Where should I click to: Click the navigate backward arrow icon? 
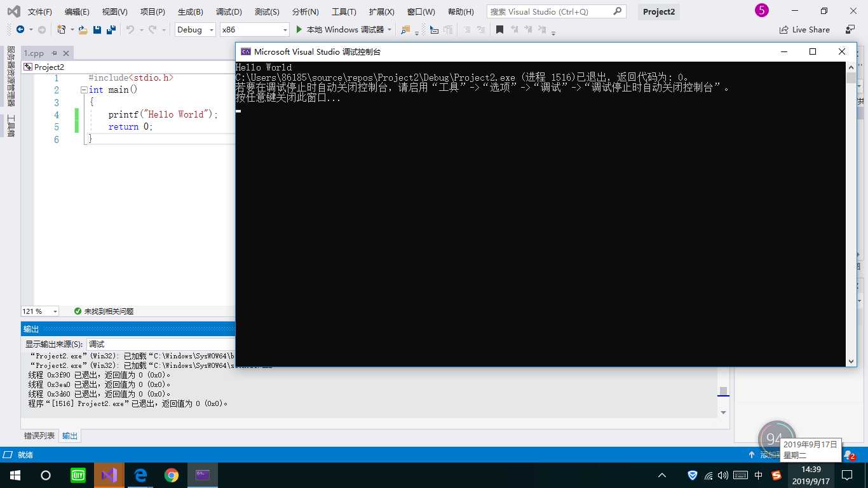[20, 30]
